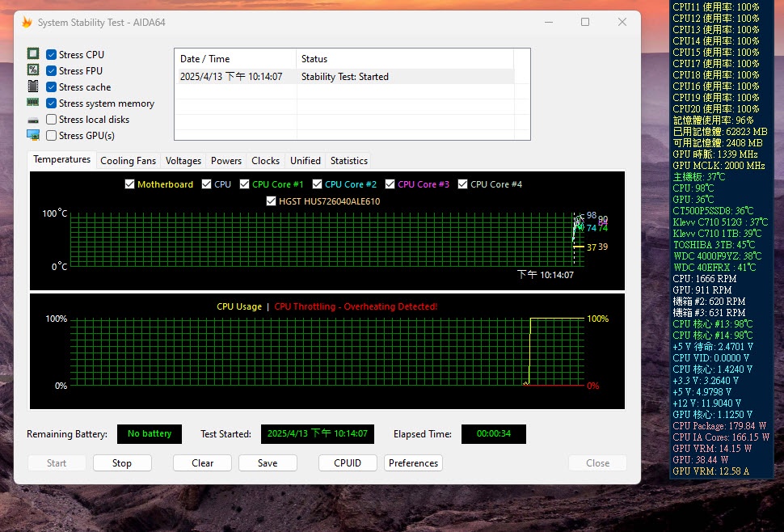
Task: Click the cache chip icon beside Stress cache
Action: 33,87
